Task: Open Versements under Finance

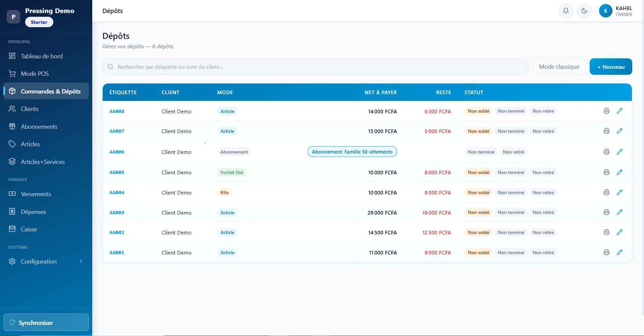Action: (46, 194)
